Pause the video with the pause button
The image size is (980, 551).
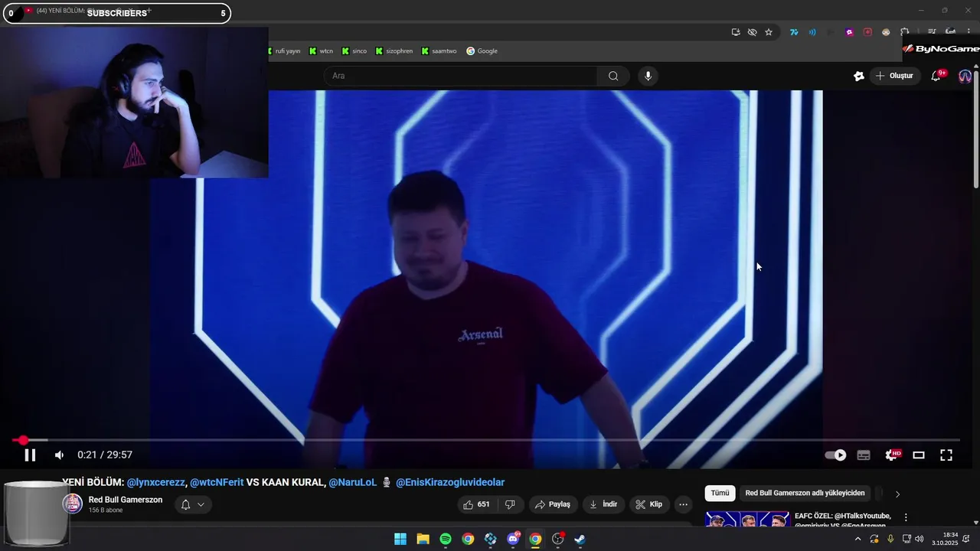click(x=30, y=455)
